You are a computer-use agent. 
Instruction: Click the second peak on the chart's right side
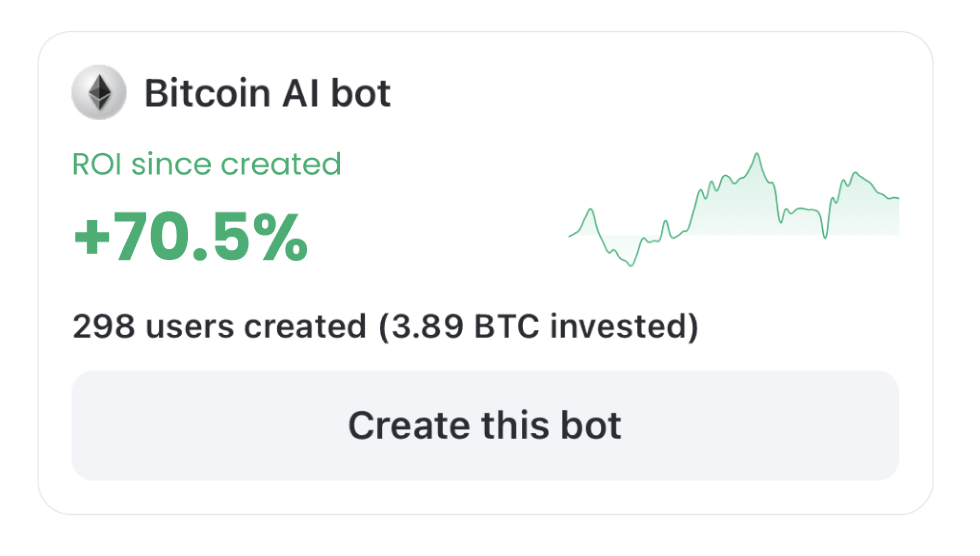tap(855, 173)
